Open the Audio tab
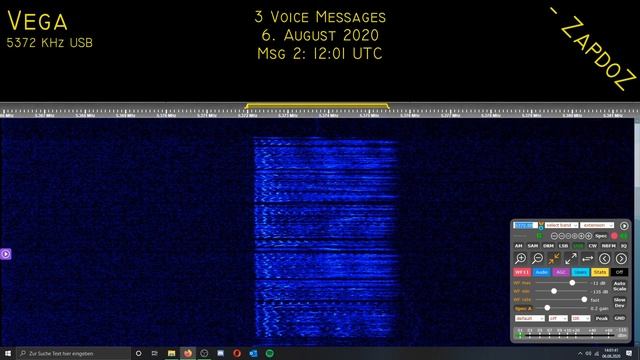The image size is (640, 360). [x=542, y=272]
